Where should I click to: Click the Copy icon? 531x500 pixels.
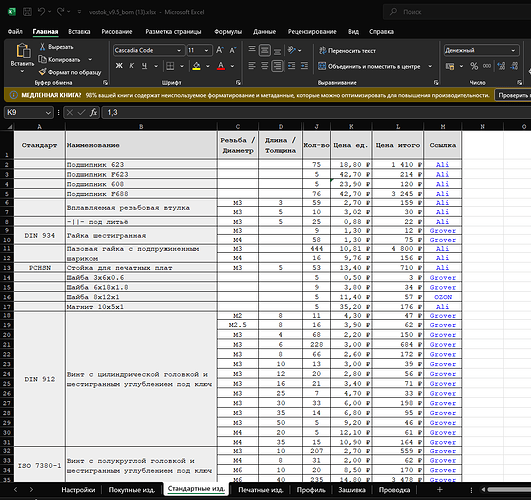[42, 59]
